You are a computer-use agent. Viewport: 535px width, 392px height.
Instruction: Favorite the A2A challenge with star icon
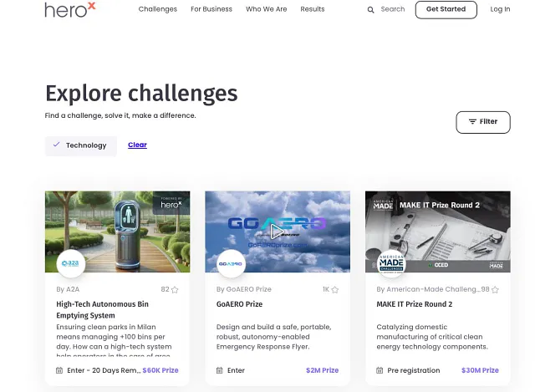175,290
